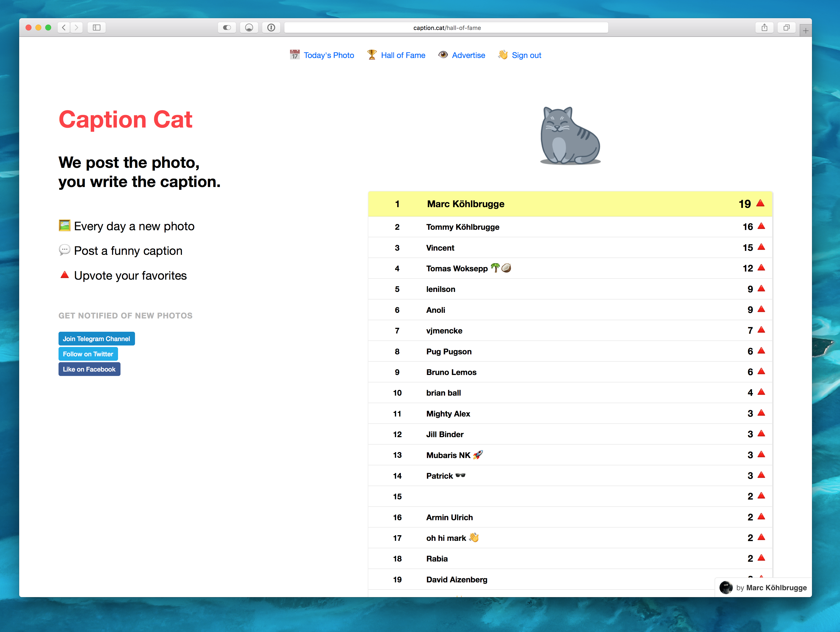This screenshot has height=632, width=840.
Task: Open the Advertise link
Action: pyautogui.click(x=468, y=56)
